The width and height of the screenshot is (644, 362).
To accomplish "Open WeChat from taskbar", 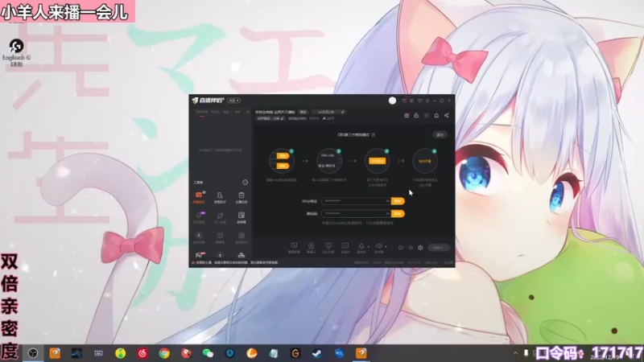I will click(x=208, y=353).
